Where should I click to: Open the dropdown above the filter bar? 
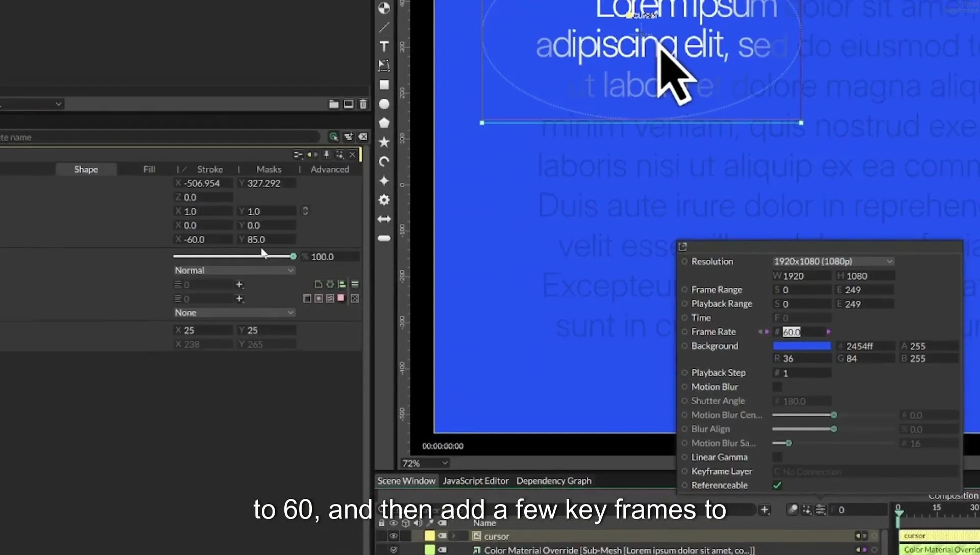(32, 104)
